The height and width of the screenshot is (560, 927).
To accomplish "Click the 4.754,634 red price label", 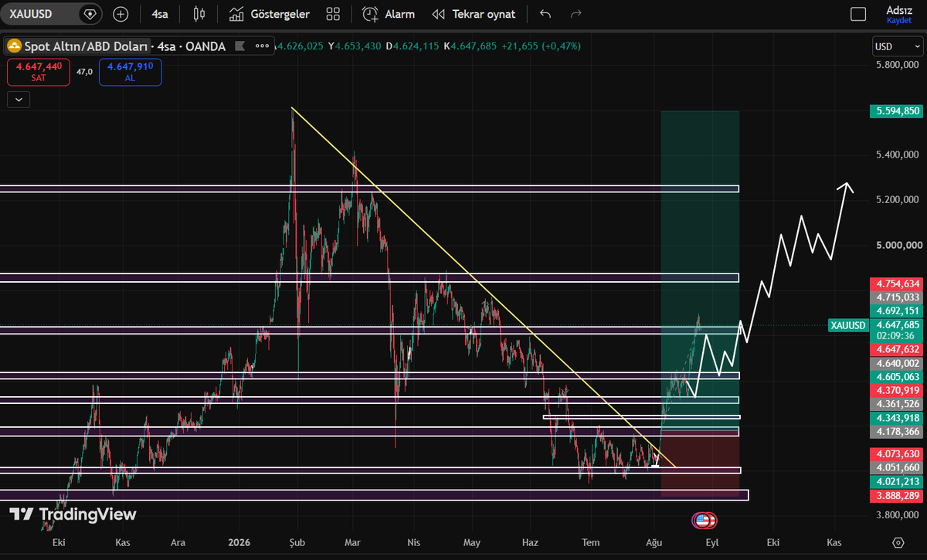I will (897, 283).
